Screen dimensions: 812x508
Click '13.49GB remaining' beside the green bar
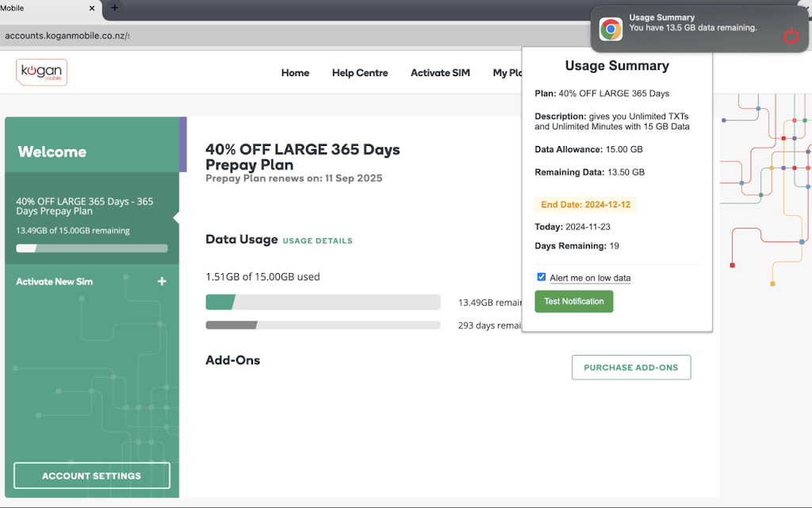click(489, 302)
